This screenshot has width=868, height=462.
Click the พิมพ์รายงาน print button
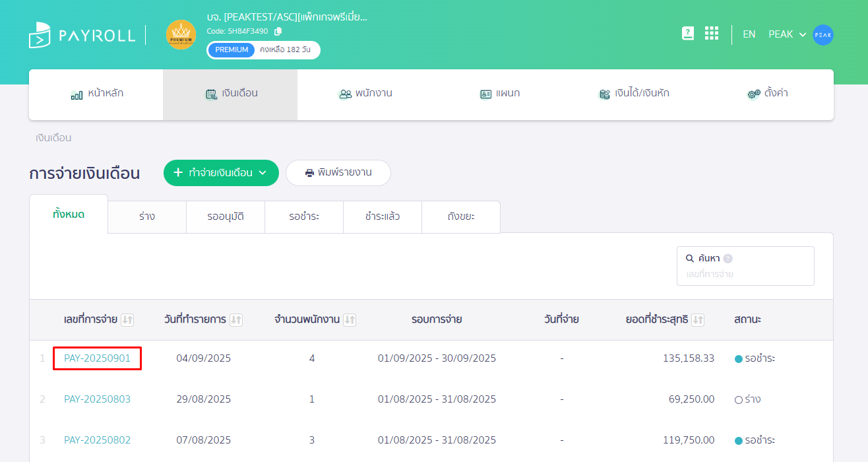pyautogui.click(x=338, y=173)
